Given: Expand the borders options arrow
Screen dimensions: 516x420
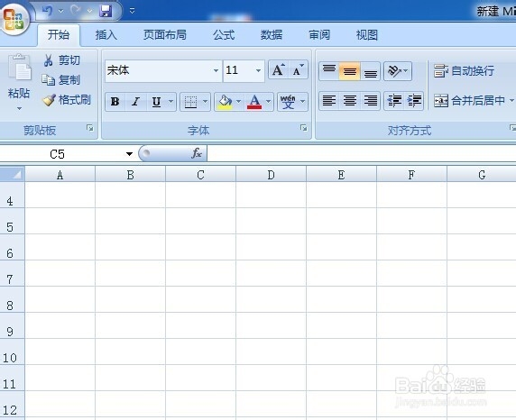Looking at the screenshot, I should [205, 102].
